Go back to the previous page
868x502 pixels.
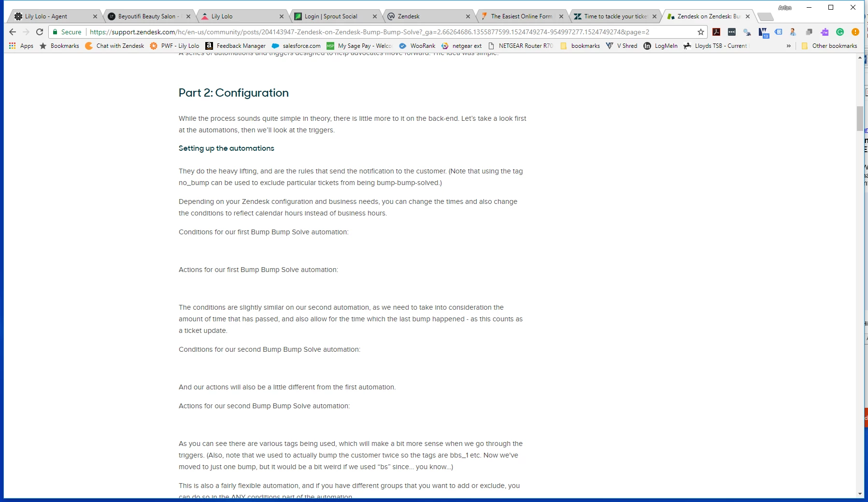click(x=13, y=32)
